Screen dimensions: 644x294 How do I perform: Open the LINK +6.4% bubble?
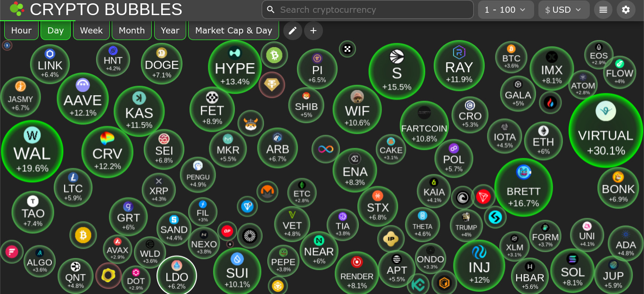tap(50, 64)
